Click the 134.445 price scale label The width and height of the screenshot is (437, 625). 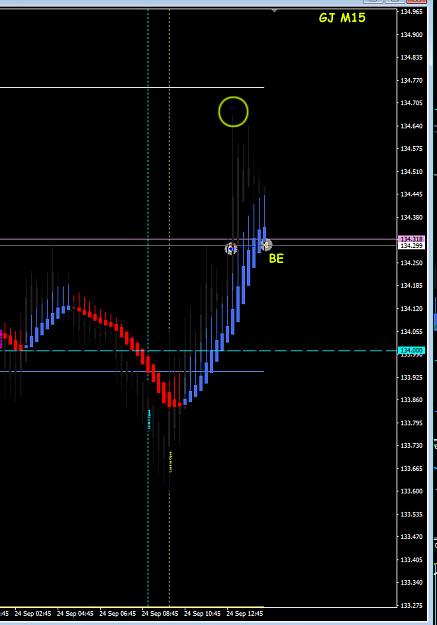click(411, 195)
